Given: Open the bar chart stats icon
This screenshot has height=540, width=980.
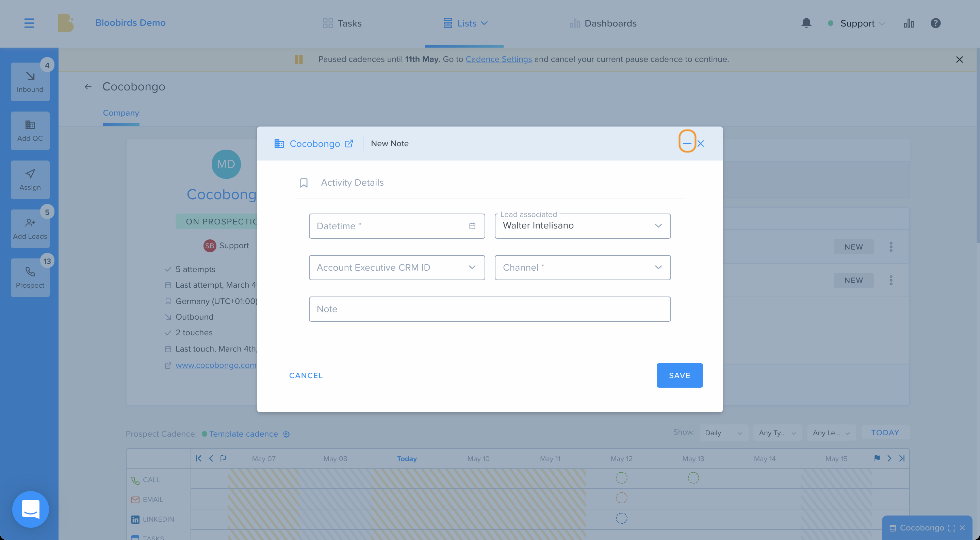Looking at the screenshot, I should click(x=909, y=23).
